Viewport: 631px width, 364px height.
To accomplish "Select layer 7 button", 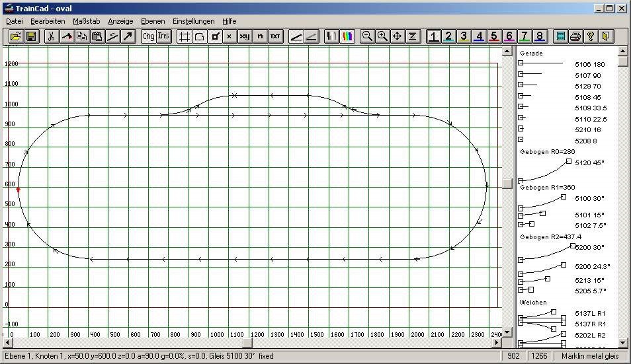I will pos(525,36).
